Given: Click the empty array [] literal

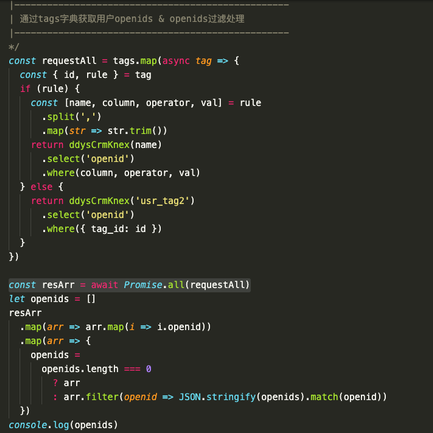Looking at the screenshot, I should 91,299.
